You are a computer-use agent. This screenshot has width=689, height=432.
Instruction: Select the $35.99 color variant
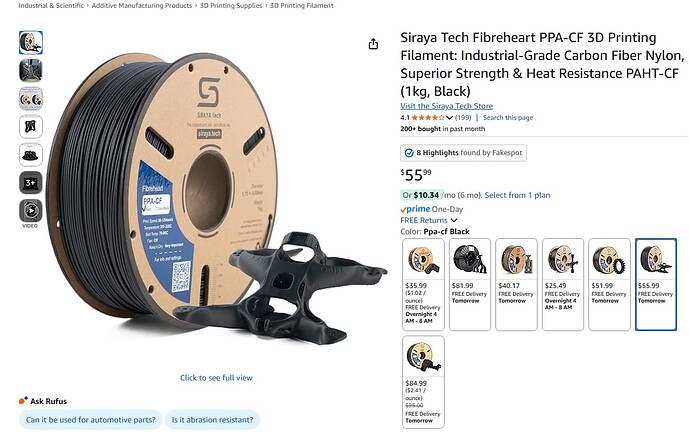[423, 284]
